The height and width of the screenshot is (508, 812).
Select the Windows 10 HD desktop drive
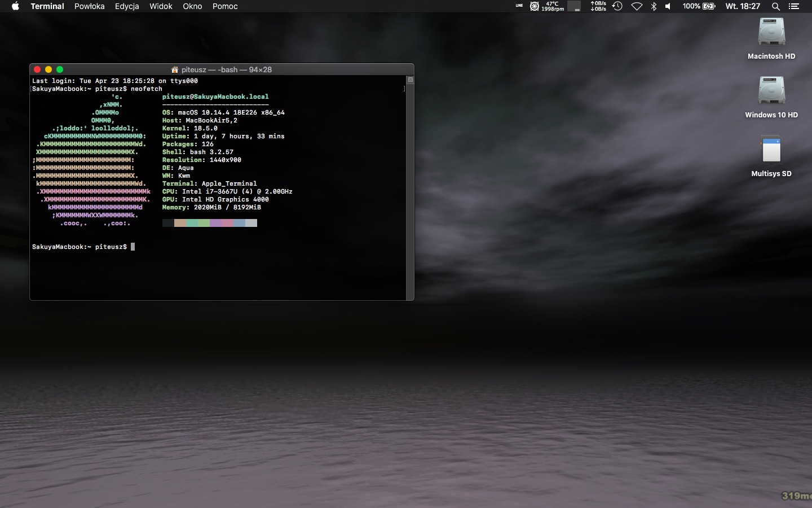(x=771, y=98)
